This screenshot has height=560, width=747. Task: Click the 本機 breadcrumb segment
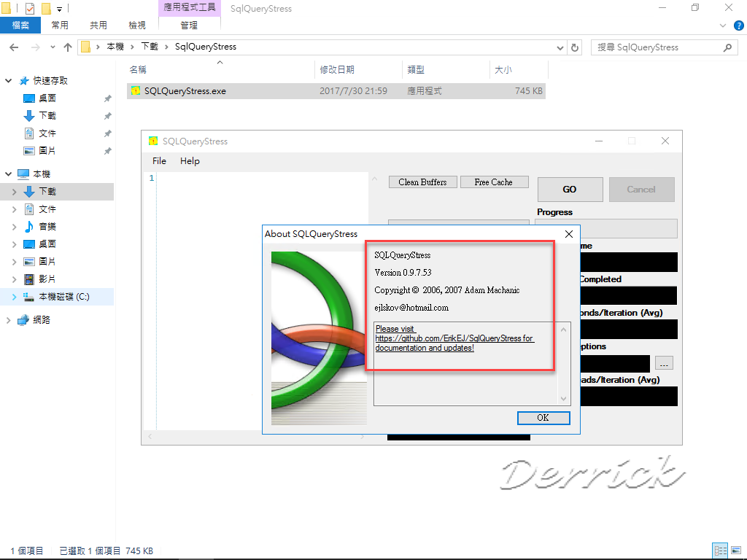115,47
